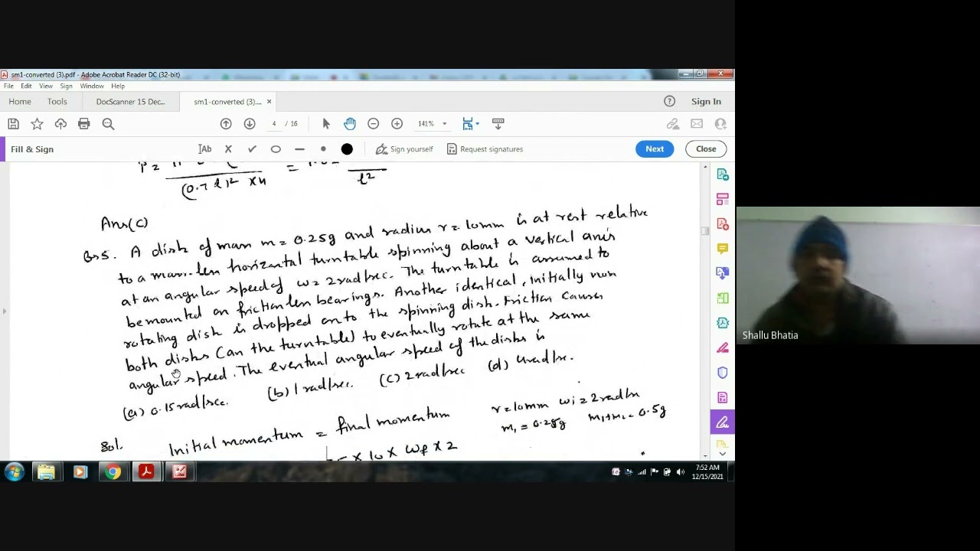This screenshot has height=551, width=980.
Task: Select the circle shape tool
Action: pyautogui.click(x=276, y=149)
